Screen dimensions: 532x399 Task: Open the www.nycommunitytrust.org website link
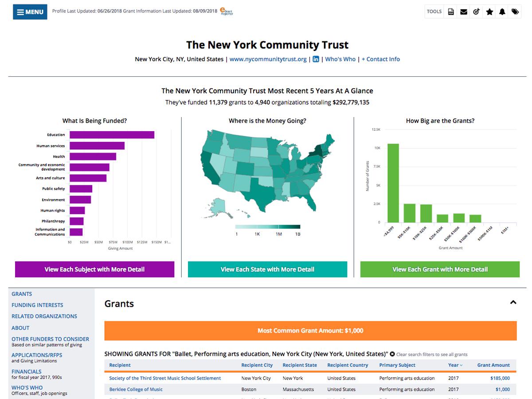pyautogui.click(x=268, y=59)
